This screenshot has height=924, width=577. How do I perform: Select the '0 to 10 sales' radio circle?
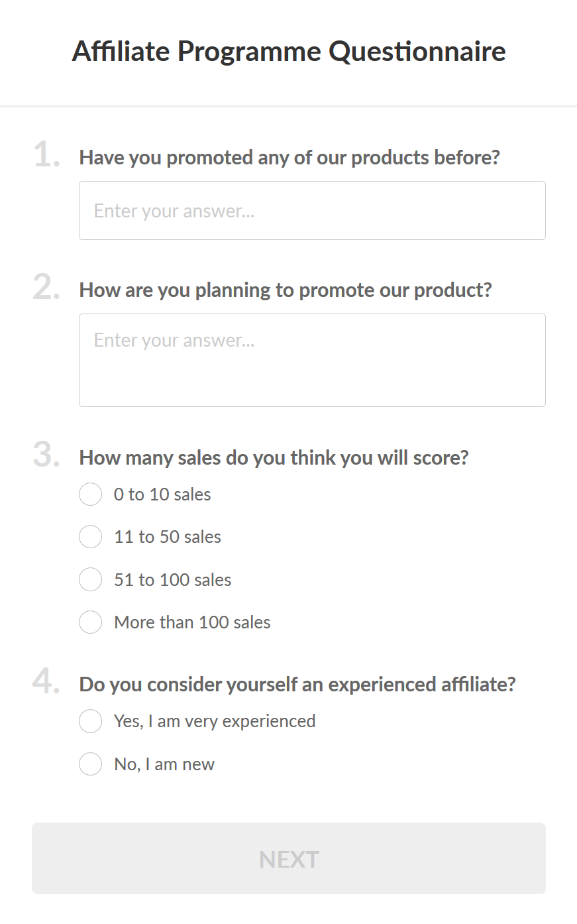91,494
